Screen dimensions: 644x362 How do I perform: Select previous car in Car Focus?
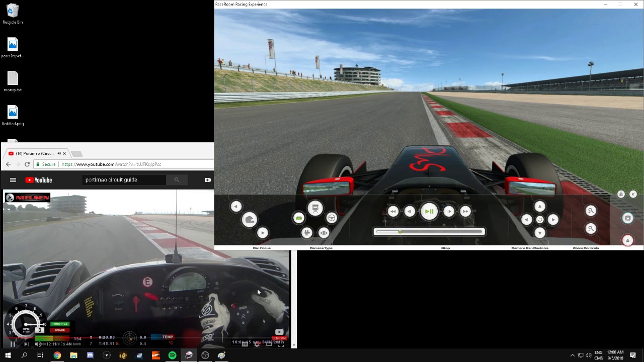pos(236,206)
